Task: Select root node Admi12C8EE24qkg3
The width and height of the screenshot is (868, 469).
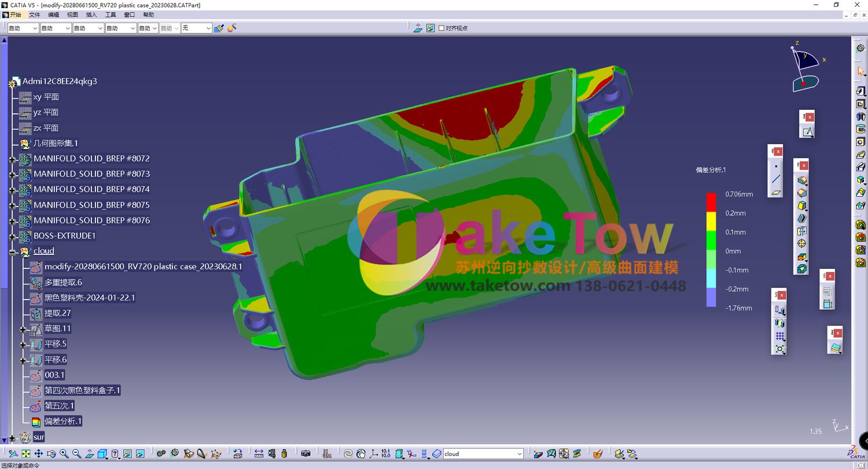Action: pos(60,82)
